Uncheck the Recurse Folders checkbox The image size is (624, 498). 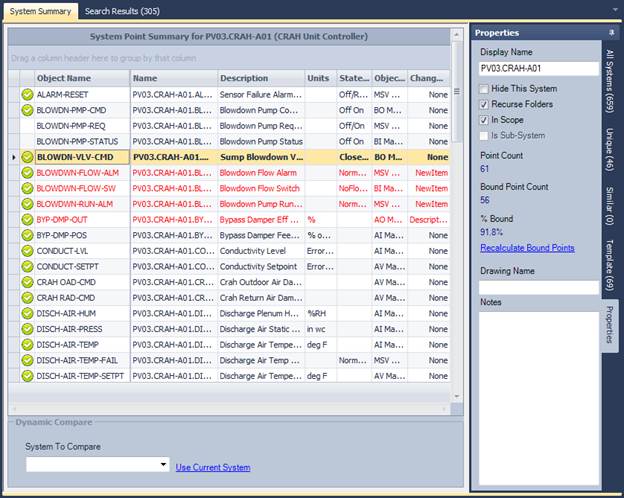[485, 104]
